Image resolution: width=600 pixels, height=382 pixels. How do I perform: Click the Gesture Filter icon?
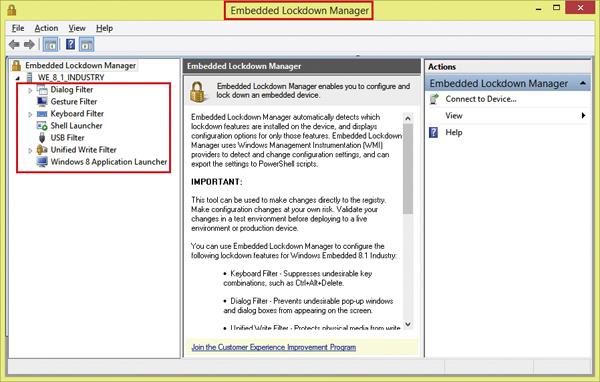tap(42, 101)
